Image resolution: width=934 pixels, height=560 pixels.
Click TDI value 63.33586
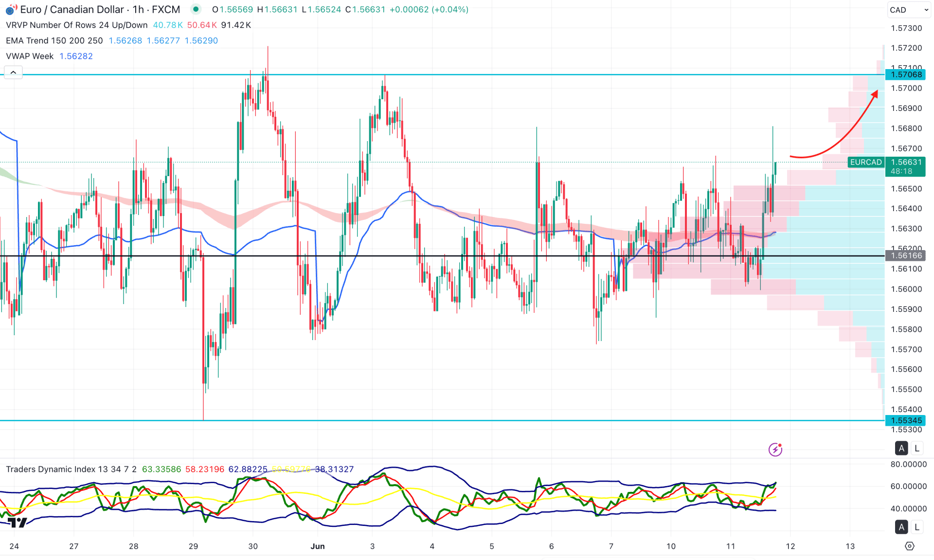click(162, 469)
